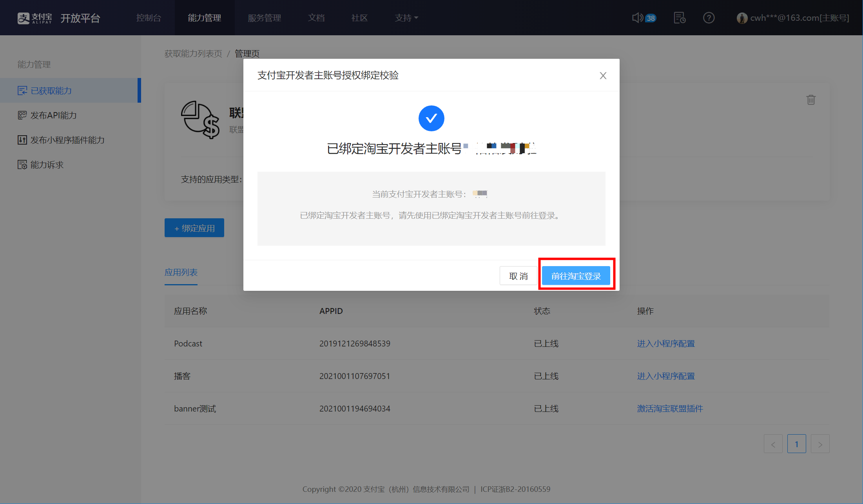The width and height of the screenshot is (863, 504).
Task: Click the user avatar in header
Action: pos(742,18)
